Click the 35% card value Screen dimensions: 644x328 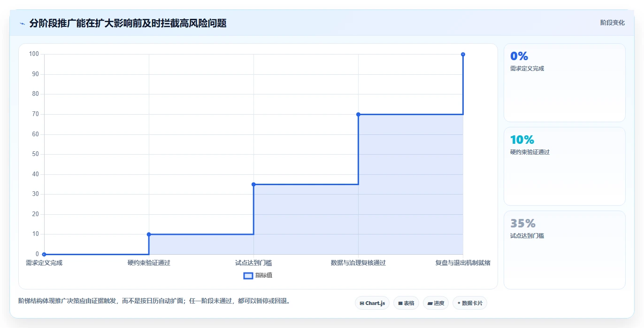(523, 223)
